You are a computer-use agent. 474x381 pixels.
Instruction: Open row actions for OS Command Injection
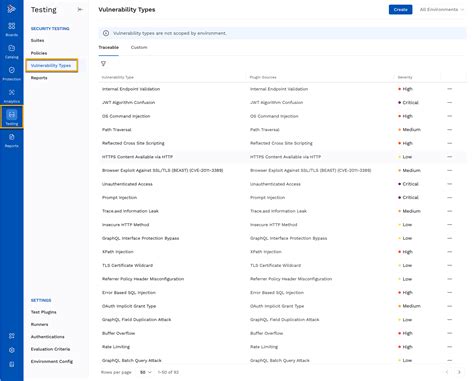(x=450, y=116)
